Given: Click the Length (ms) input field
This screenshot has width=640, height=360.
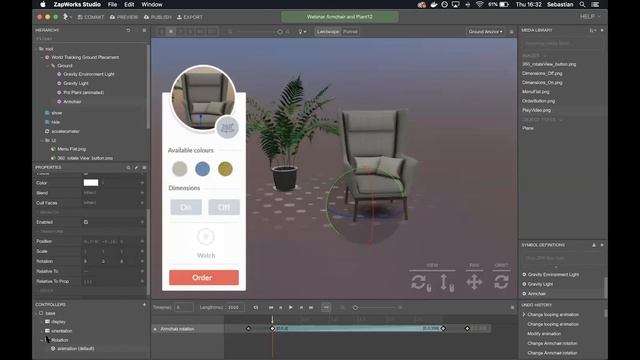Looking at the screenshot, I should click(x=236, y=307).
